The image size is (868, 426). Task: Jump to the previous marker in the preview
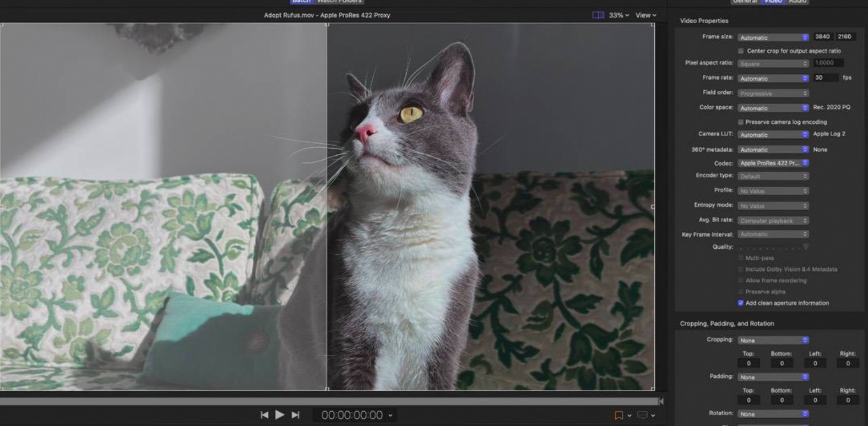coord(264,415)
